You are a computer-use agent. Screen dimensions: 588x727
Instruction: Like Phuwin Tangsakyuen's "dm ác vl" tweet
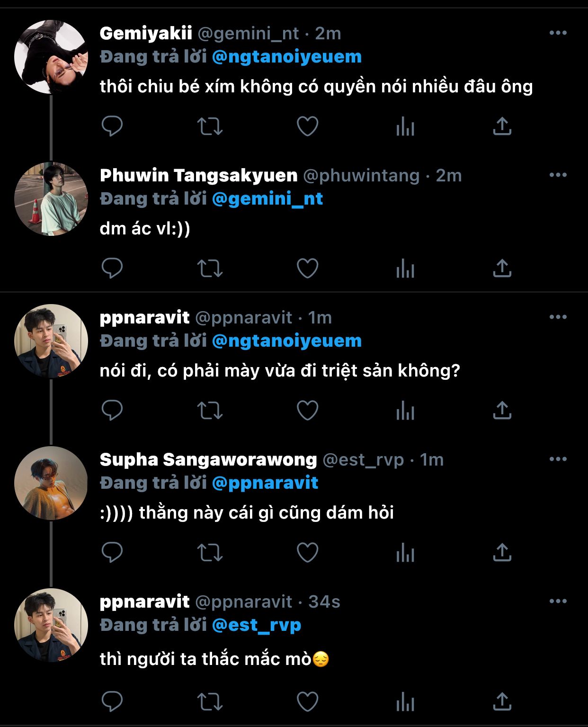point(307,268)
